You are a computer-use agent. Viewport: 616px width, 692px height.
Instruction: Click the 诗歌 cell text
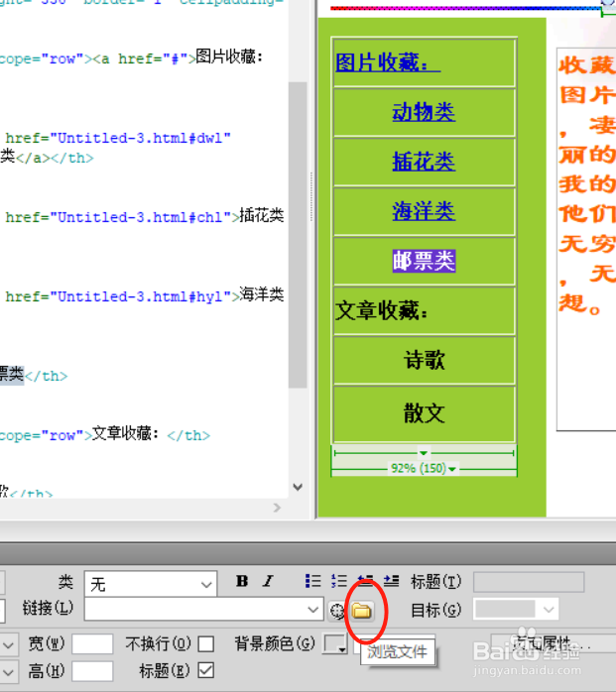pyautogui.click(x=424, y=360)
